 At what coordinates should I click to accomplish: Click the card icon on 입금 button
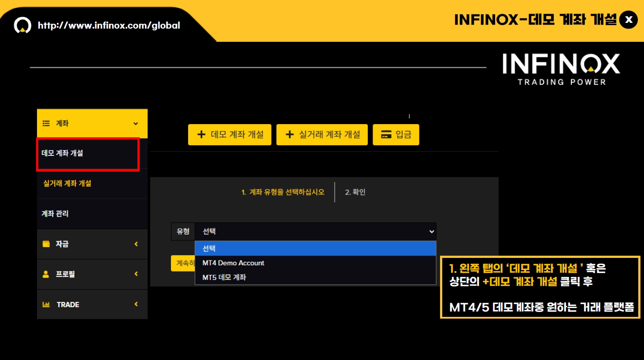click(386, 135)
